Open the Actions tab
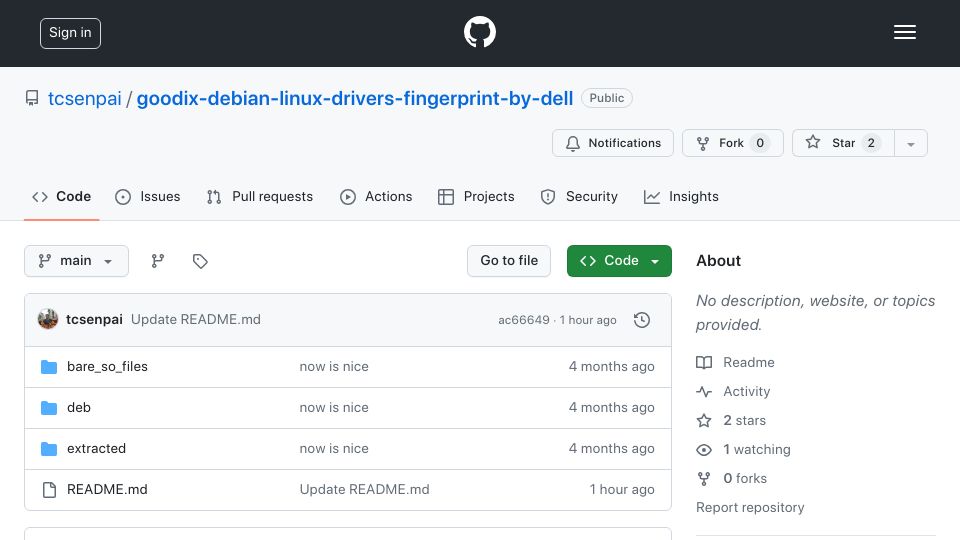The width and height of the screenshot is (960, 540). 376,197
